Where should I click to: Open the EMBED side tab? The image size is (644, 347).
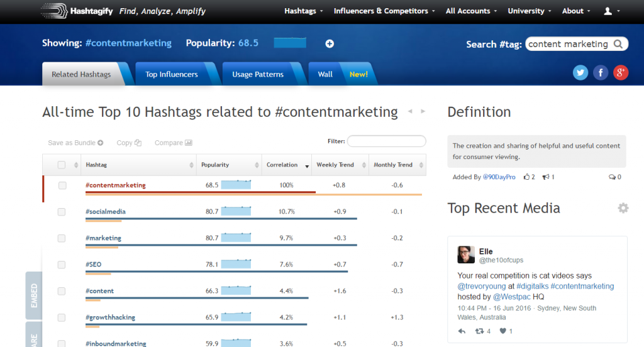pyautogui.click(x=34, y=295)
